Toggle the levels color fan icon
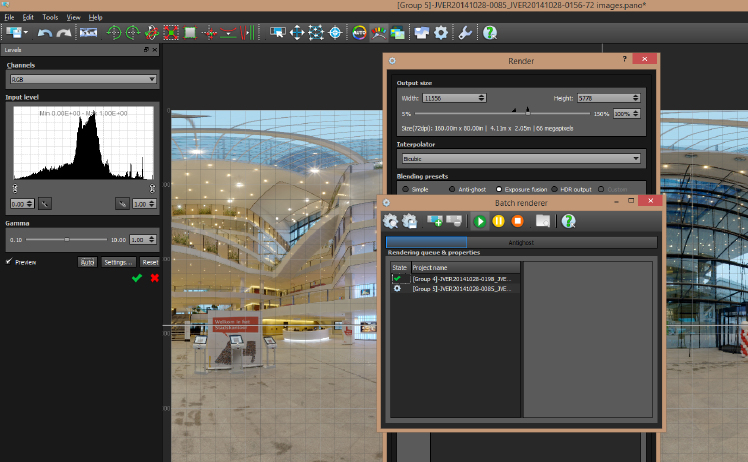 pos(379,33)
